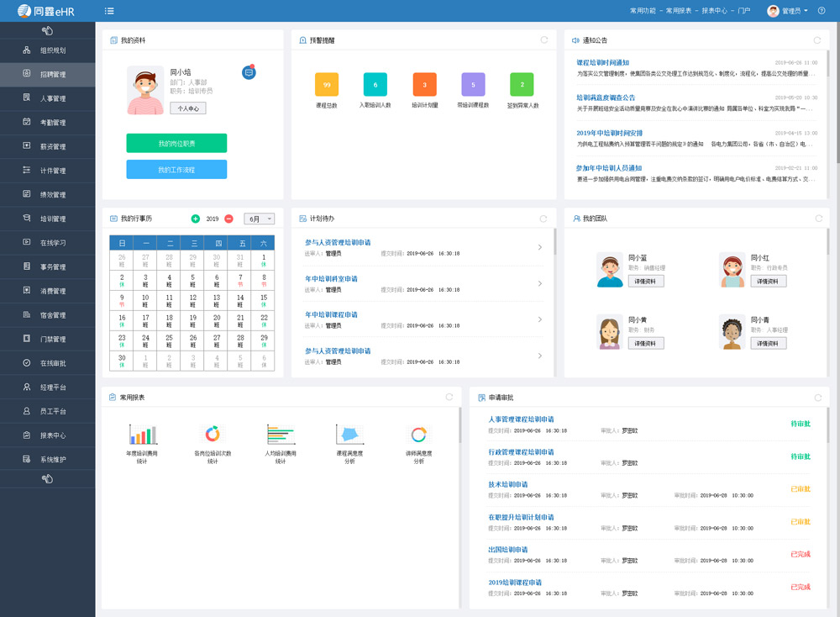Open the 各岗位培训次数统计 donut chart

pyautogui.click(x=213, y=435)
